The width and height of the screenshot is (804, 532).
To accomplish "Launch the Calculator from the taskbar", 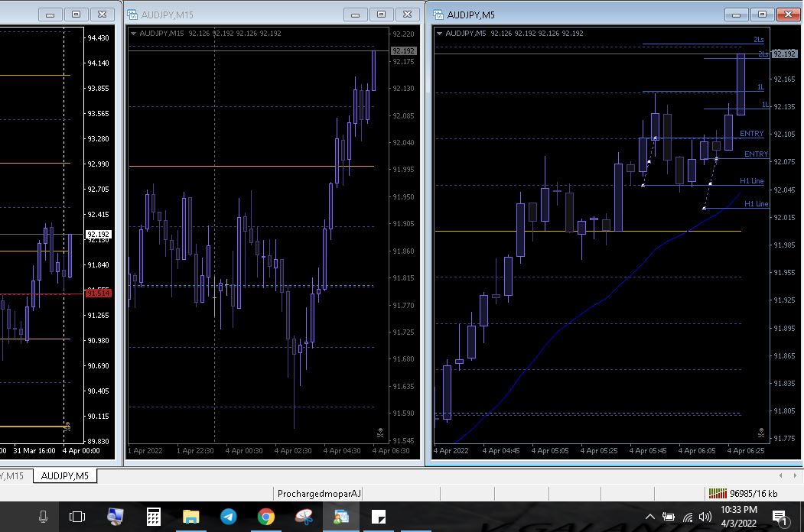I will (x=153, y=517).
